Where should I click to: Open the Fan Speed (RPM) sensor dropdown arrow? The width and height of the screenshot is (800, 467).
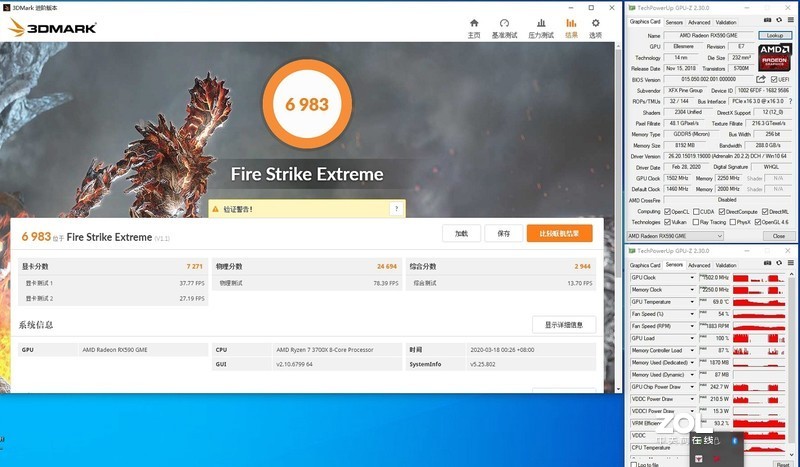coord(692,326)
